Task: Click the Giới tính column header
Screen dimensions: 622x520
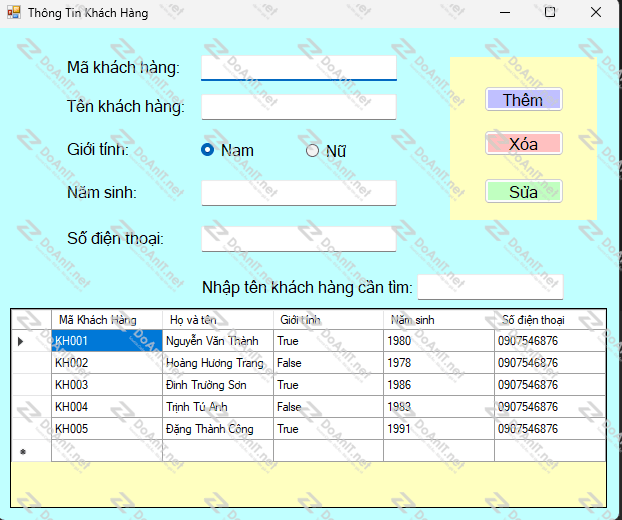Action: [328, 320]
